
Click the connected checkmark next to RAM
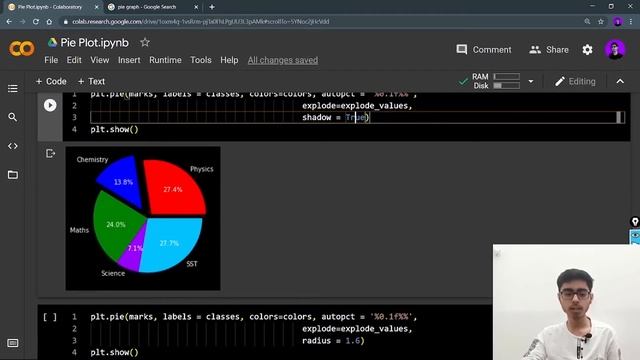point(463,81)
